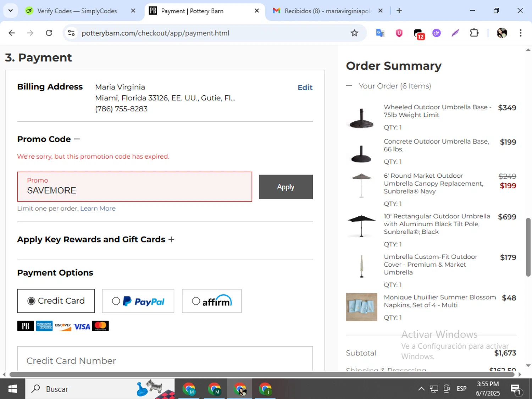The height and width of the screenshot is (399, 532).
Task: Open the Learn More link
Action: pos(98,209)
